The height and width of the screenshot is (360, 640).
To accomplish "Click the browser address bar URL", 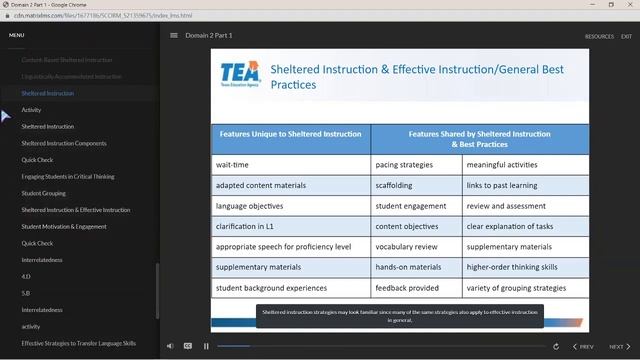I will click(x=103, y=16).
